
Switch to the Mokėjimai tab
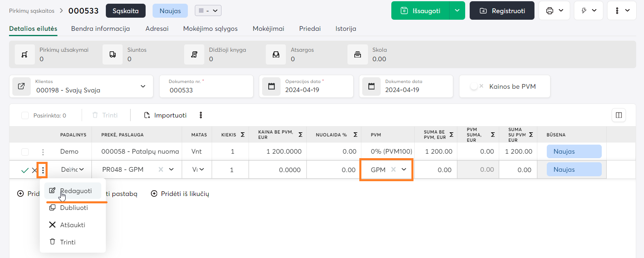(x=268, y=29)
